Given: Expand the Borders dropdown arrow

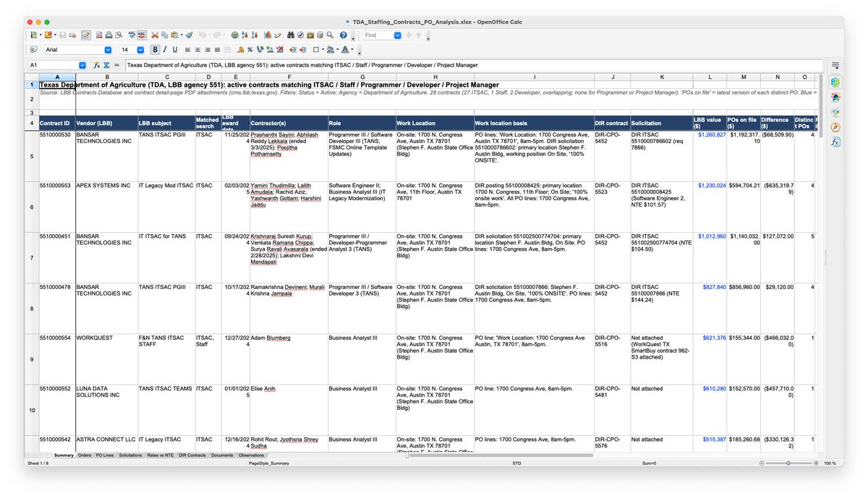Looking at the screenshot, I should tap(323, 49).
